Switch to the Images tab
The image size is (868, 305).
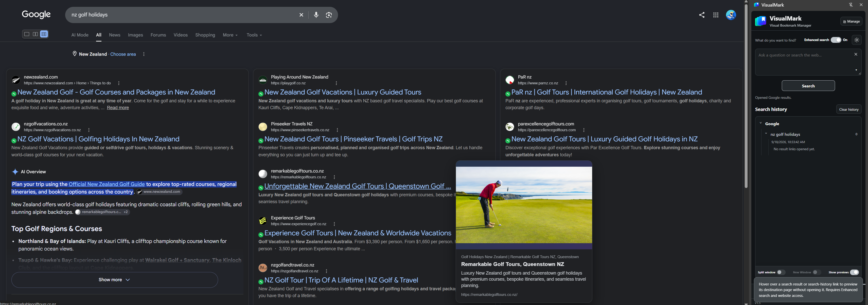pos(135,35)
